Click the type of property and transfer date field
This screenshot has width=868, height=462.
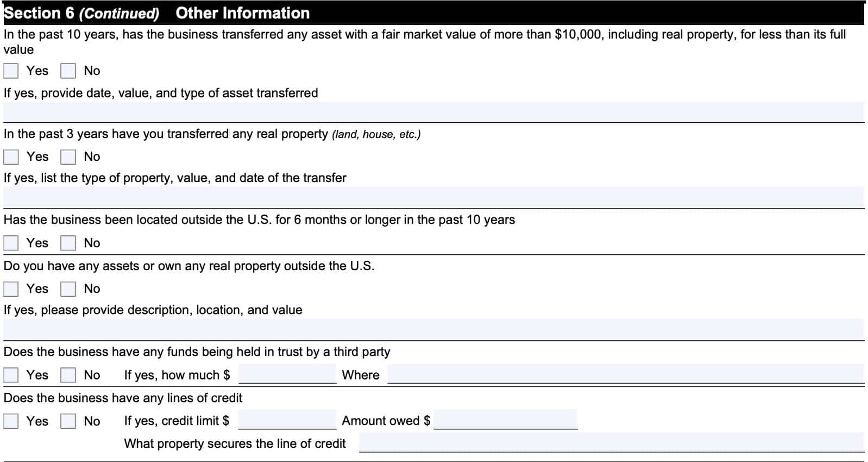click(433, 197)
